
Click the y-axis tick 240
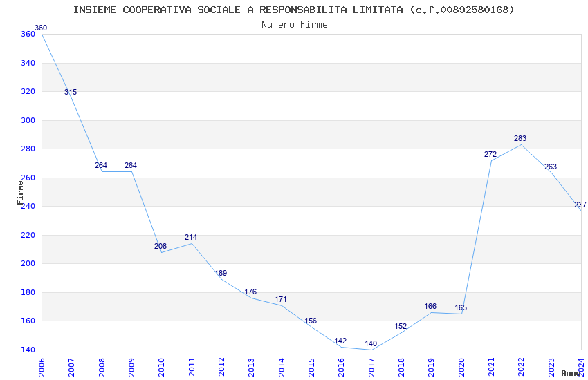(28, 206)
